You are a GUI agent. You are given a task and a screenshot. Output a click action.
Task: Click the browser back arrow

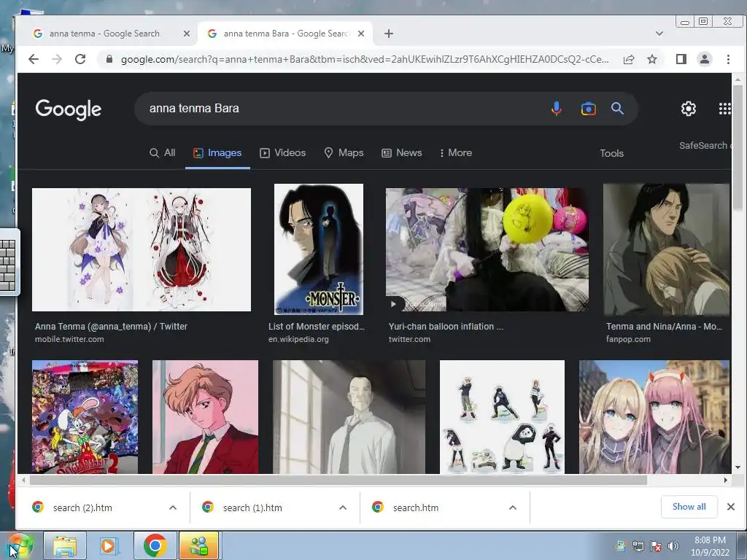point(34,59)
